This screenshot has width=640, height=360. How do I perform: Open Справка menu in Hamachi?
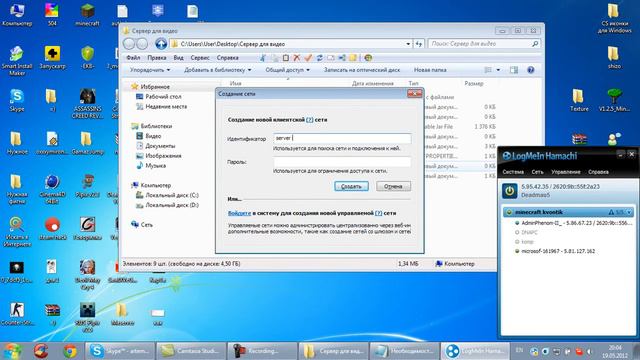point(598,172)
